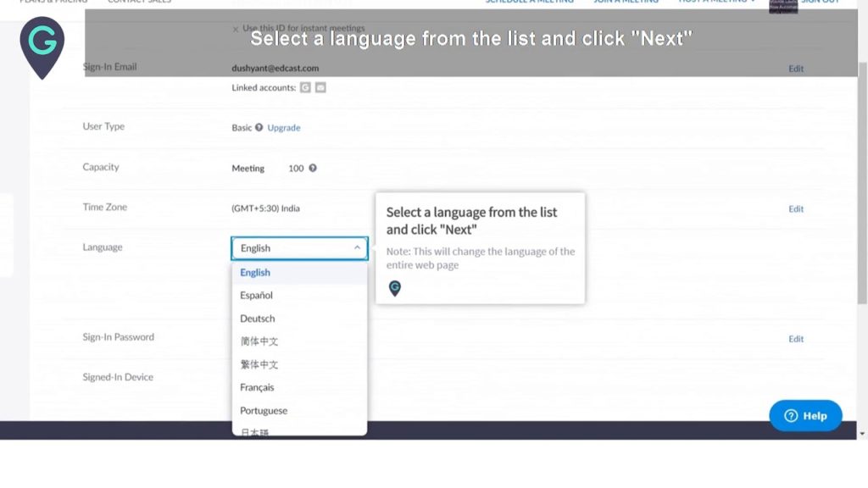Click the email linked account icon

[x=320, y=86]
